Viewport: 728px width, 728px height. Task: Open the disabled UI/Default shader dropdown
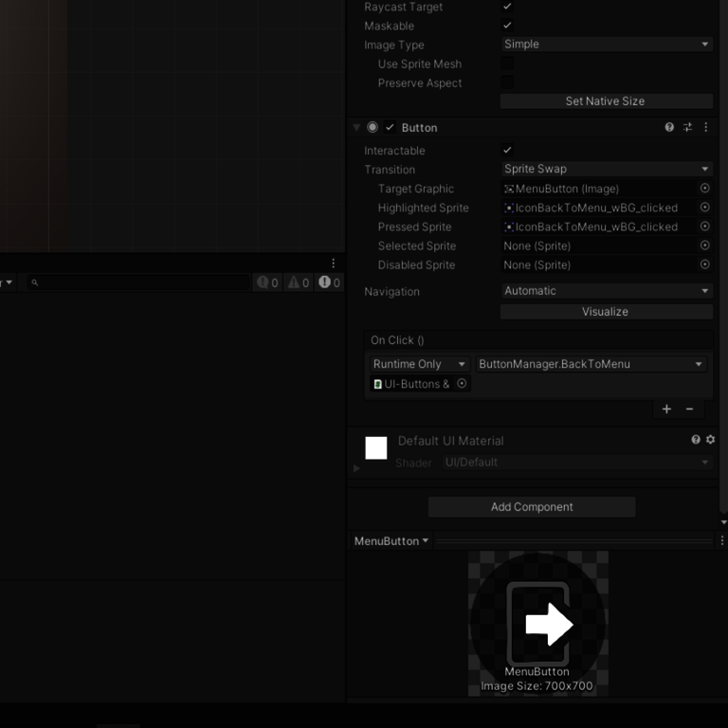(x=577, y=463)
